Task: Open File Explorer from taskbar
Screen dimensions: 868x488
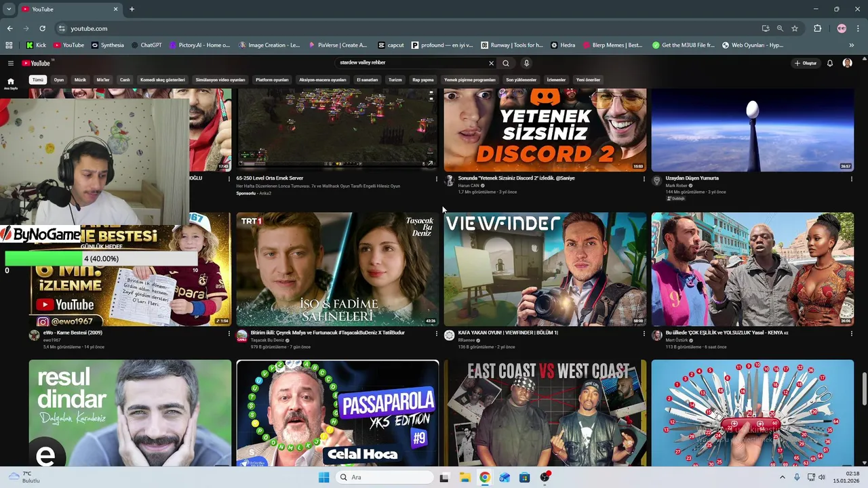Action: point(465,477)
